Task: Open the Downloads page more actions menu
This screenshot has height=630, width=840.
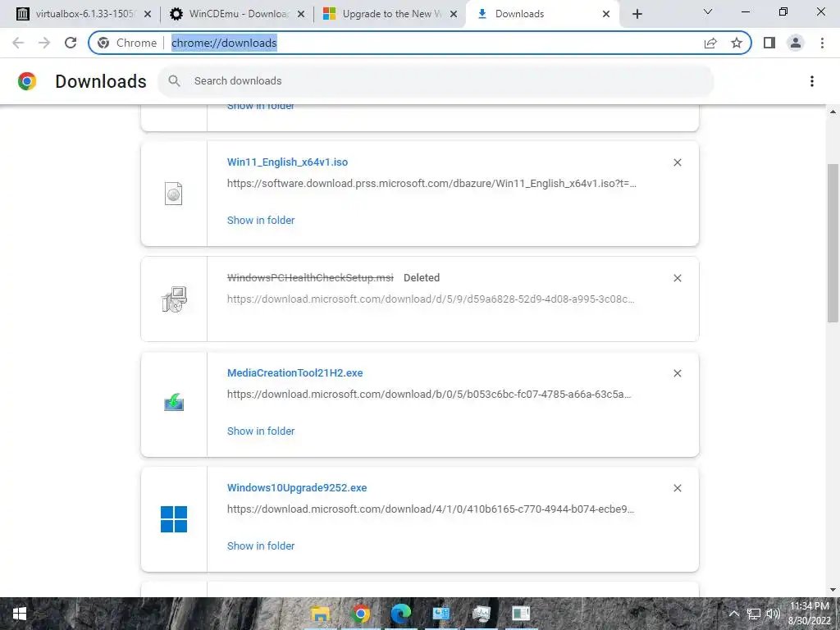Action: point(811,81)
